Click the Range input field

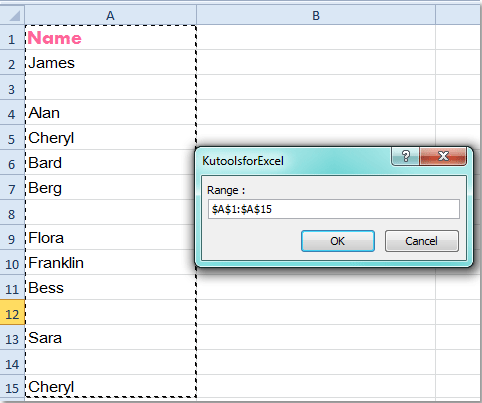tap(334, 209)
